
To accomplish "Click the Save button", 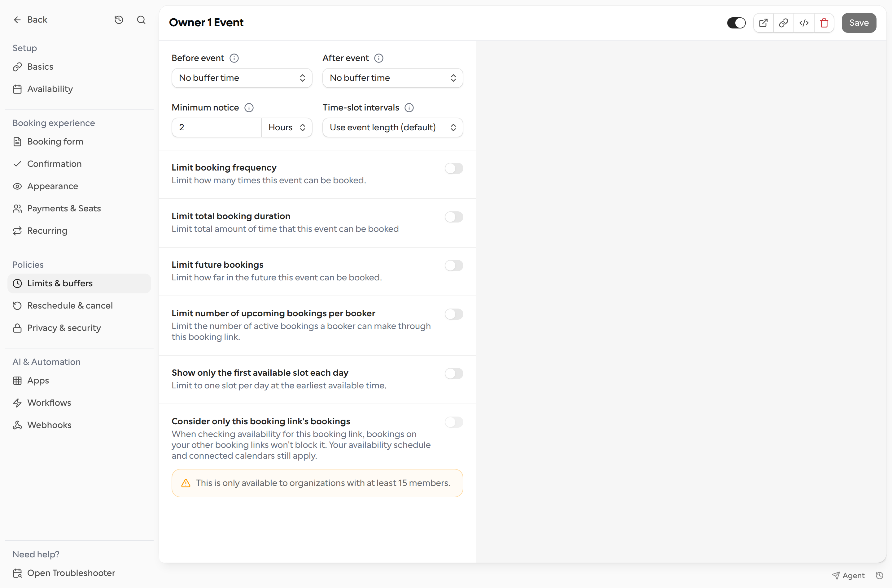I will 859,23.
